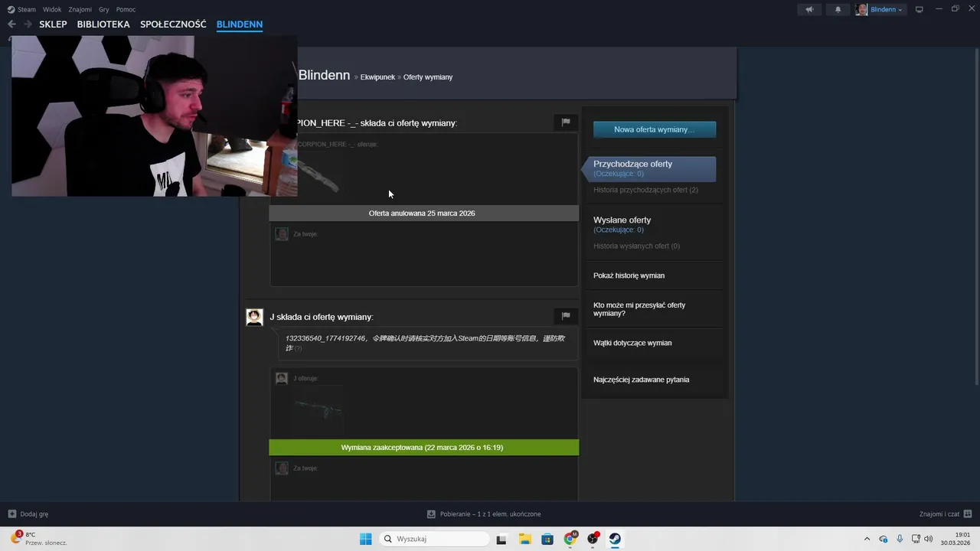Click the Windows Wyszukaj search box
980x551 pixels.
[x=434, y=539]
